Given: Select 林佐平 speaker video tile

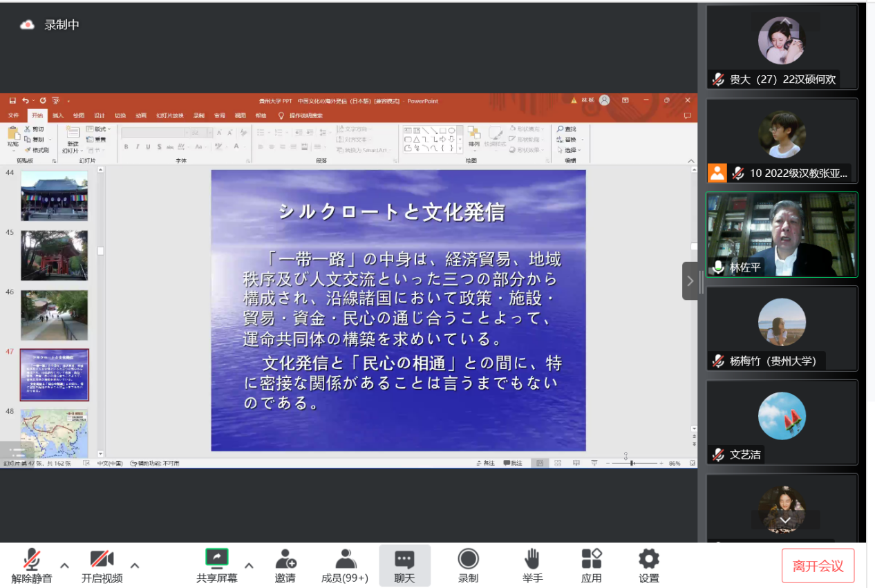Looking at the screenshot, I should pos(781,235).
